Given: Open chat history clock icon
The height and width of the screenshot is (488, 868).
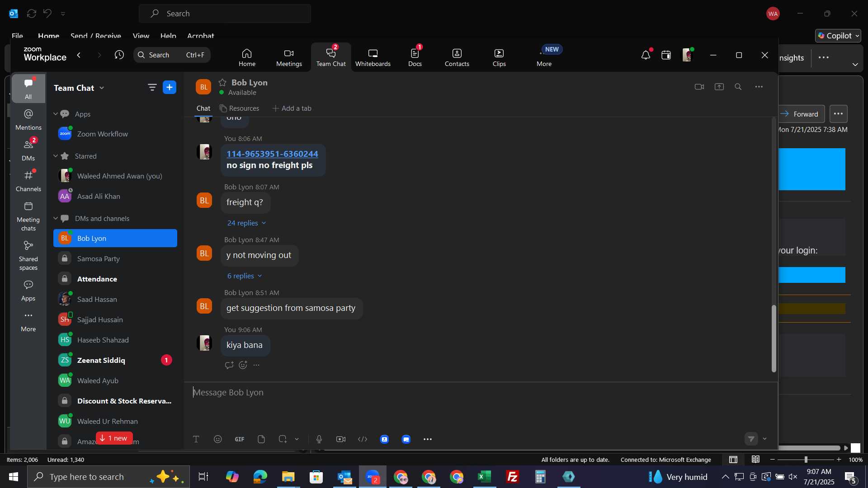Looking at the screenshot, I should pyautogui.click(x=119, y=55).
